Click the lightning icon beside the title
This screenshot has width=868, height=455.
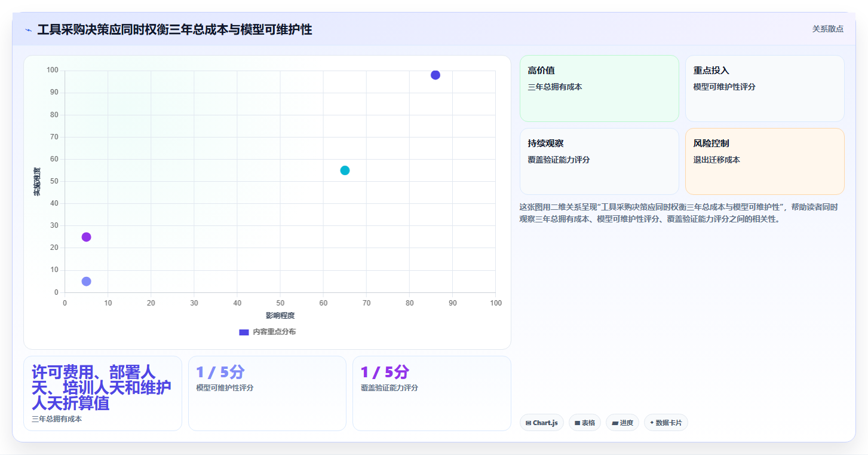pyautogui.click(x=28, y=30)
